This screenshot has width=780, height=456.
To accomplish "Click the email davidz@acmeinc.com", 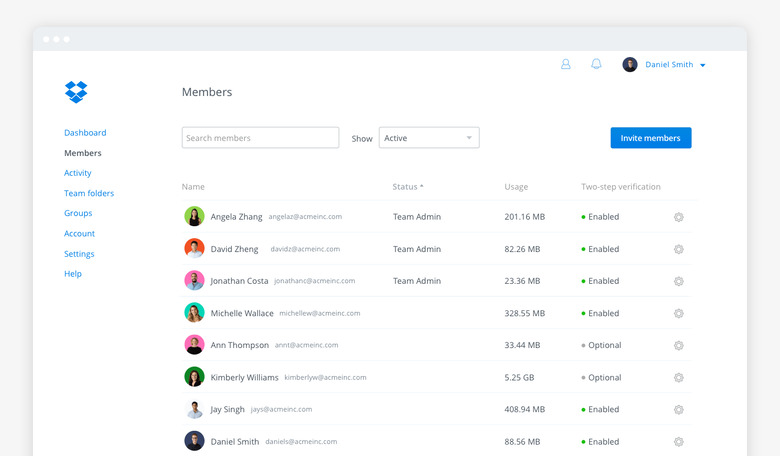I will (x=305, y=249).
